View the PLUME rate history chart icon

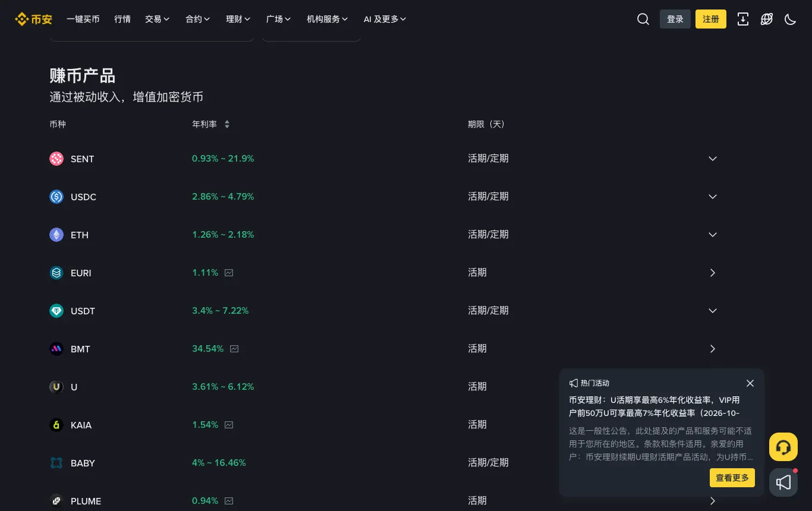click(229, 501)
